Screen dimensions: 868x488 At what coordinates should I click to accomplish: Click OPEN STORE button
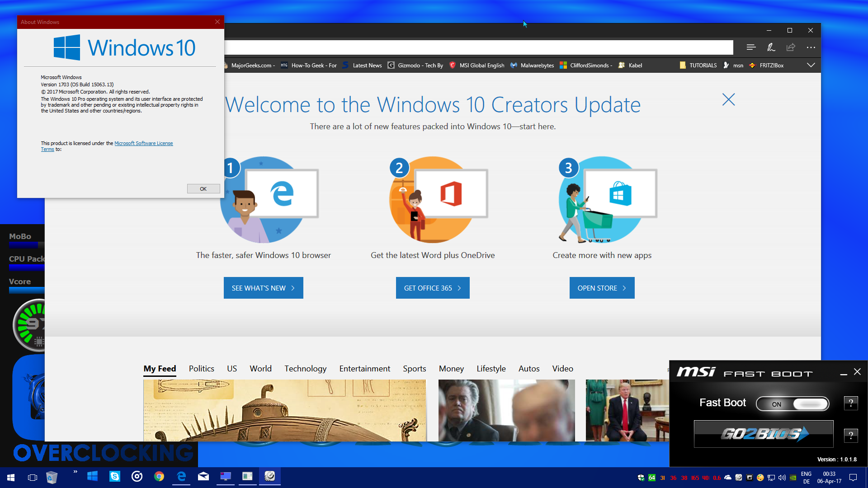602,288
